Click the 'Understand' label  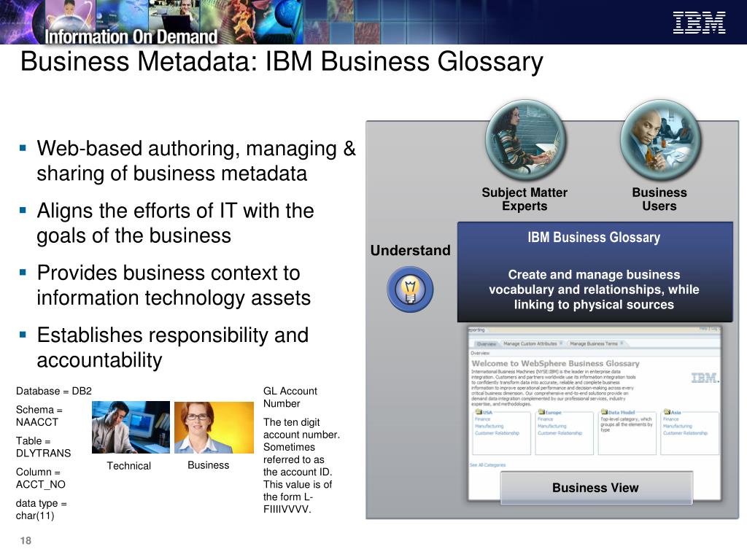[410, 250]
